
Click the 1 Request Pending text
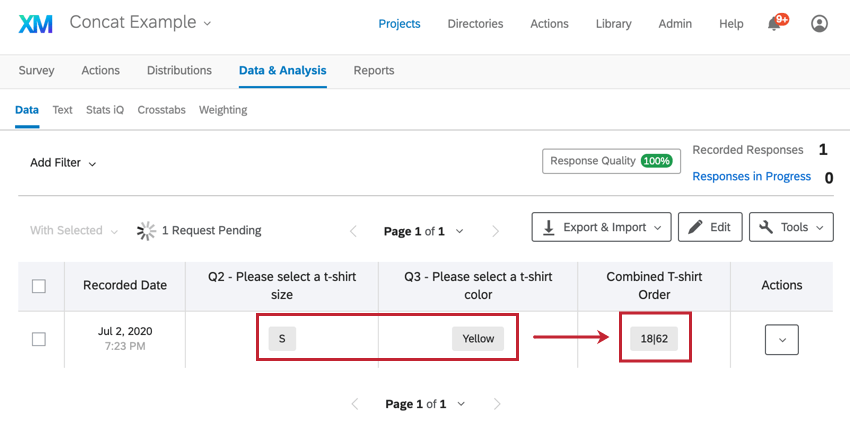(x=211, y=231)
